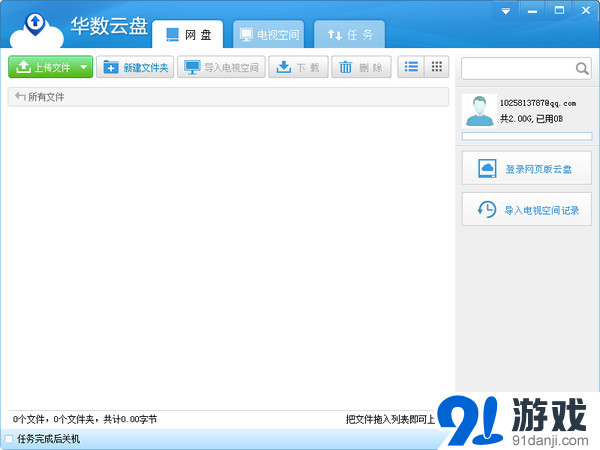Click the 所有文件 breadcrumb label

[x=46, y=97]
